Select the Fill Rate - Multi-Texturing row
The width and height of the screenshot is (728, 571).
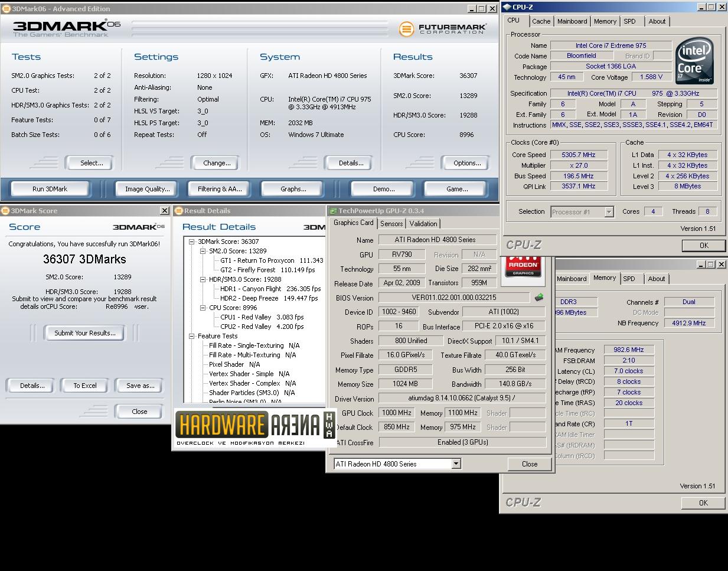[x=252, y=355]
